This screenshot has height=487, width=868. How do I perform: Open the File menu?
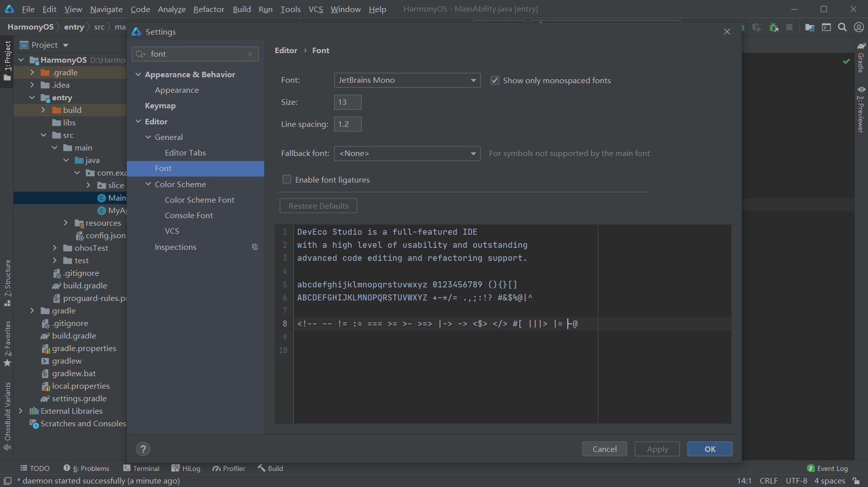pos(28,9)
